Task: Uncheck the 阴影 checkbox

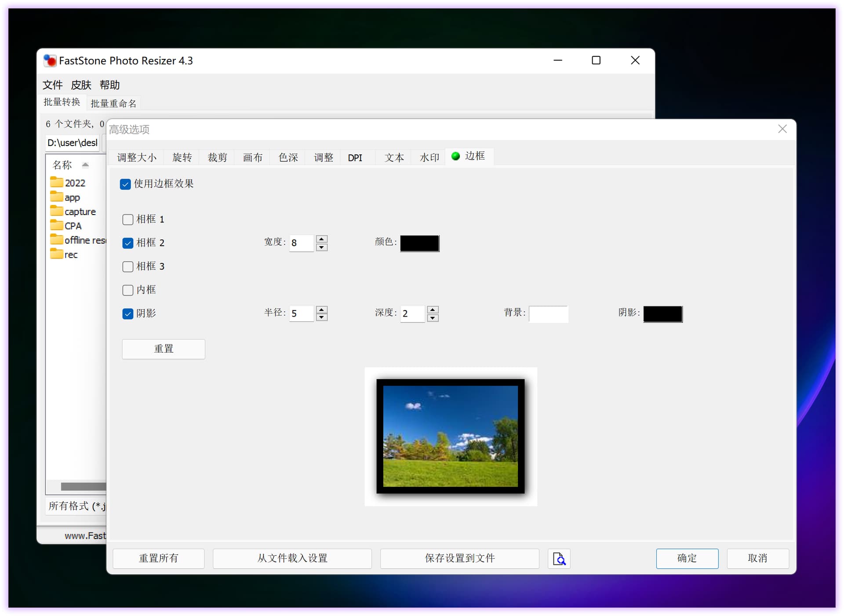Action: pos(127,313)
